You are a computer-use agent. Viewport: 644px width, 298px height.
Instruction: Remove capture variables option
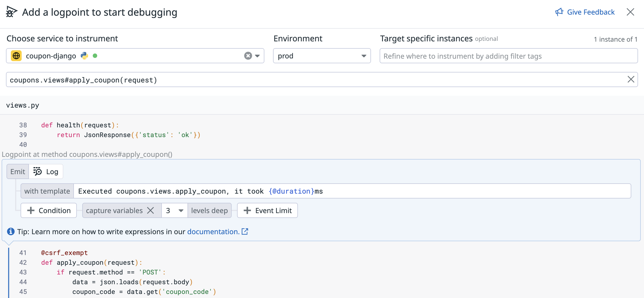pyautogui.click(x=150, y=210)
